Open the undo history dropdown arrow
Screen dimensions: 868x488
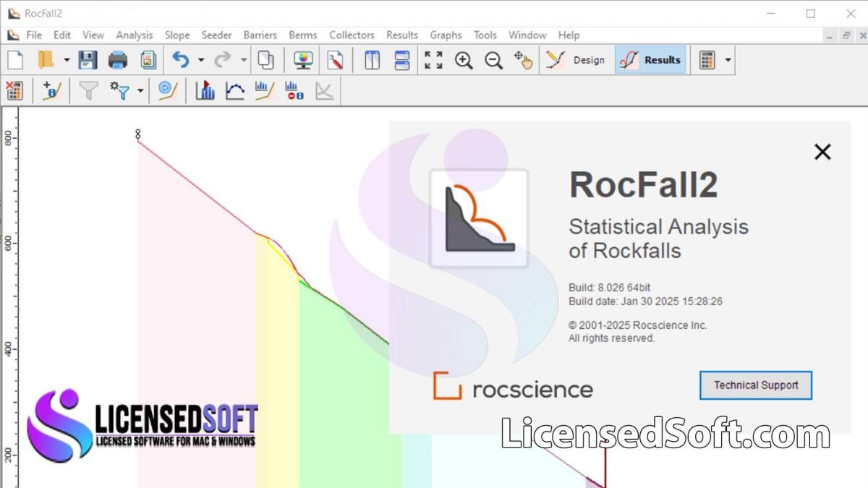[x=201, y=60]
